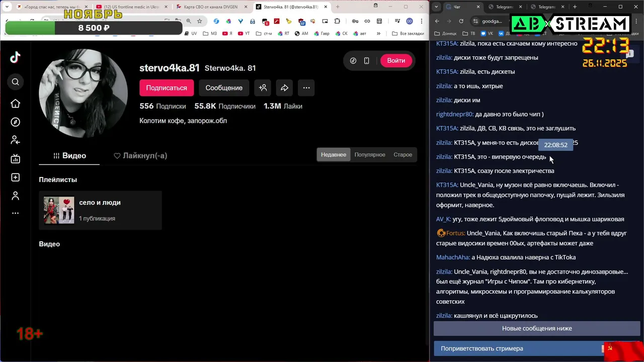Viewport: 644px width, 362px height.
Task: Open the Chrome profile avatar DD
Action: coord(410,21)
